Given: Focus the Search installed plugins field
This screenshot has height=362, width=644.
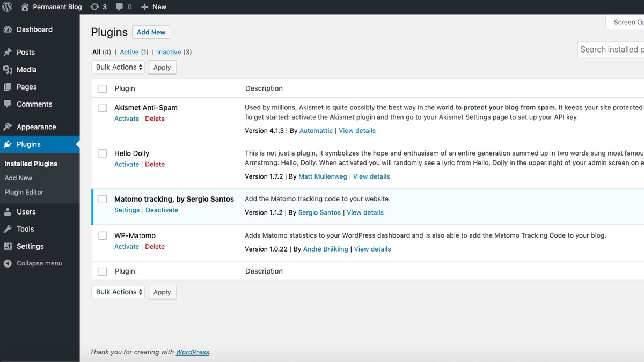Looking at the screenshot, I should point(611,49).
